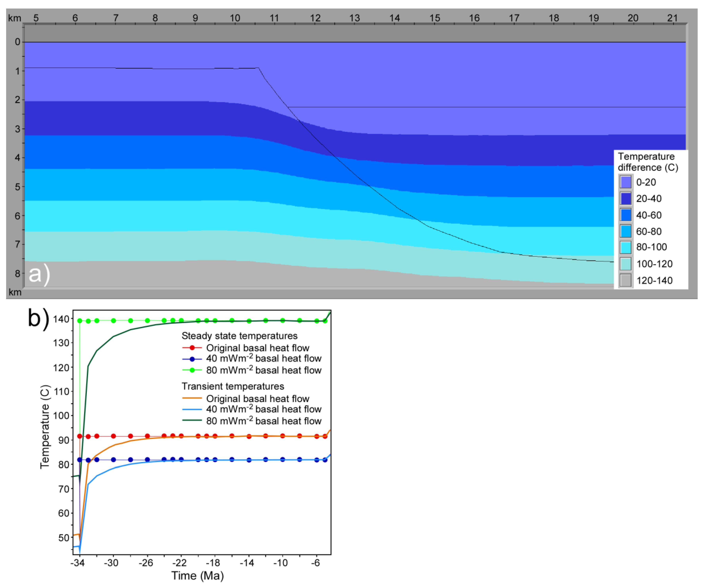Screen dimensions: 705x588
Task: Click the -22 tick on the time axis
Action: (x=180, y=563)
